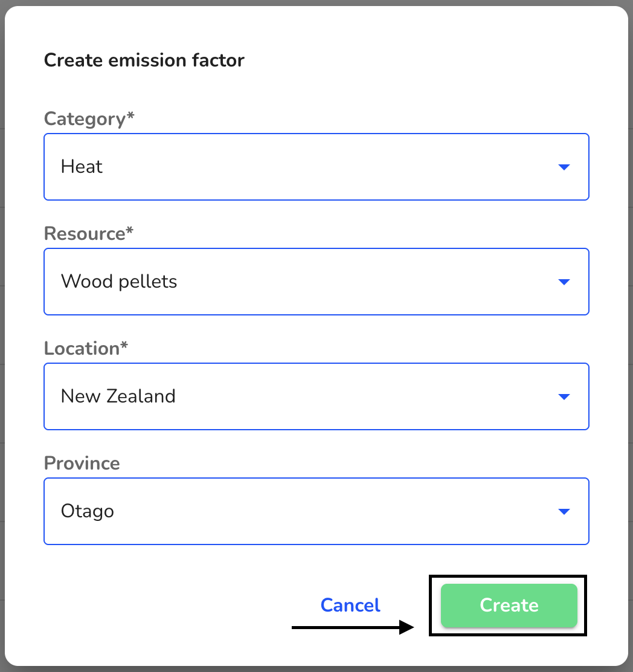Click the Location* field label
This screenshot has width=633, height=672.
point(86,349)
